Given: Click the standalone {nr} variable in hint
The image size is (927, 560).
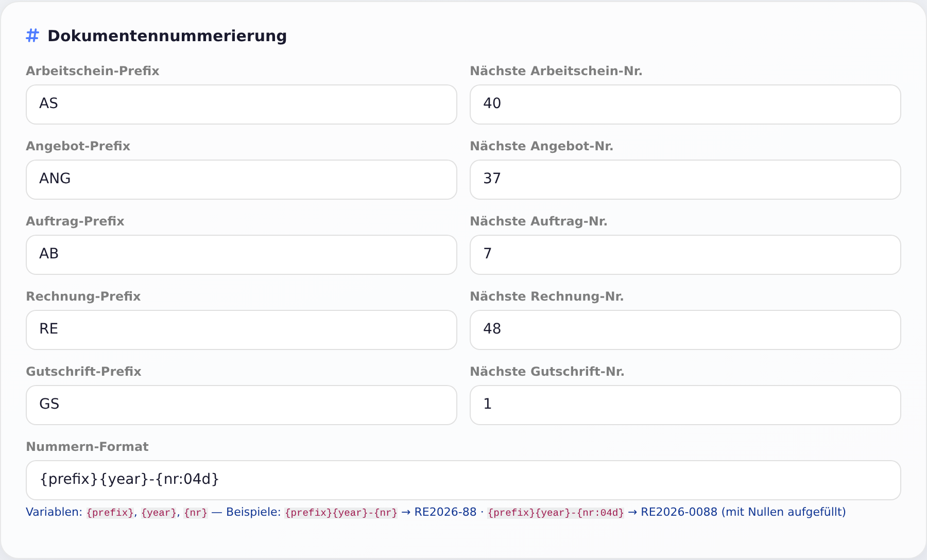Looking at the screenshot, I should (x=196, y=513).
